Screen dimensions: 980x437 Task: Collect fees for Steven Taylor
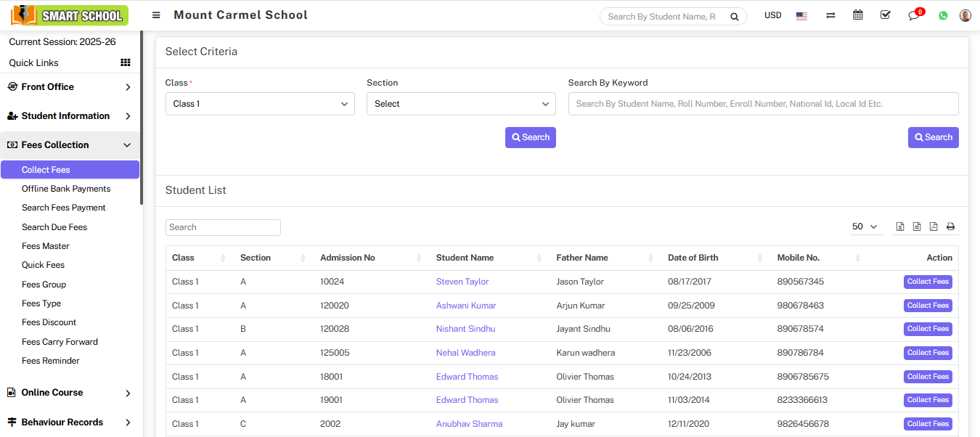[928, 282]
